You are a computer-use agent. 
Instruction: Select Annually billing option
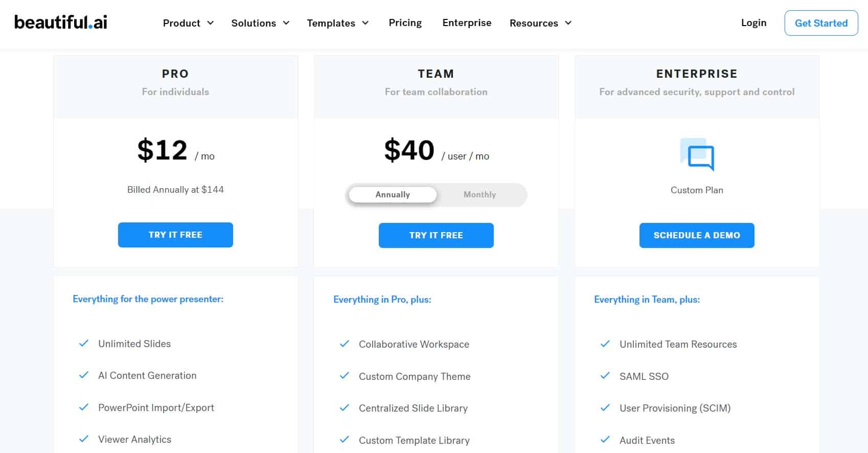[393, 194]
